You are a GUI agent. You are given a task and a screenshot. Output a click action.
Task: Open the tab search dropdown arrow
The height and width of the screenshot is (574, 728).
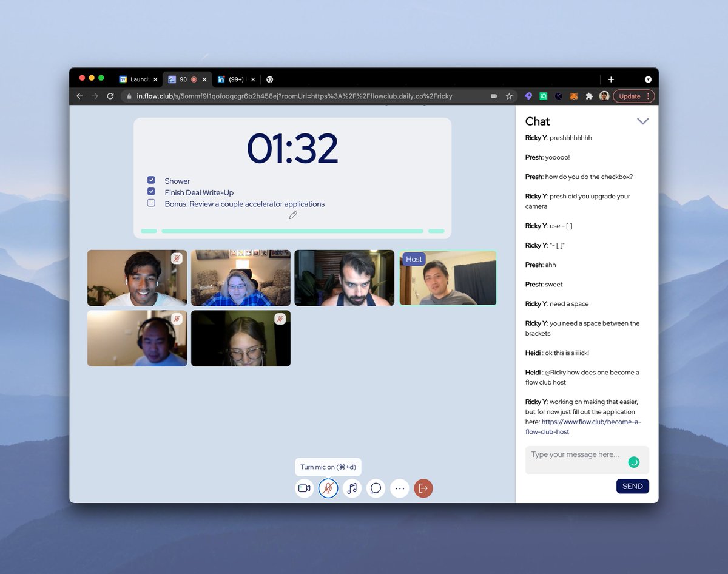point(648,79)
